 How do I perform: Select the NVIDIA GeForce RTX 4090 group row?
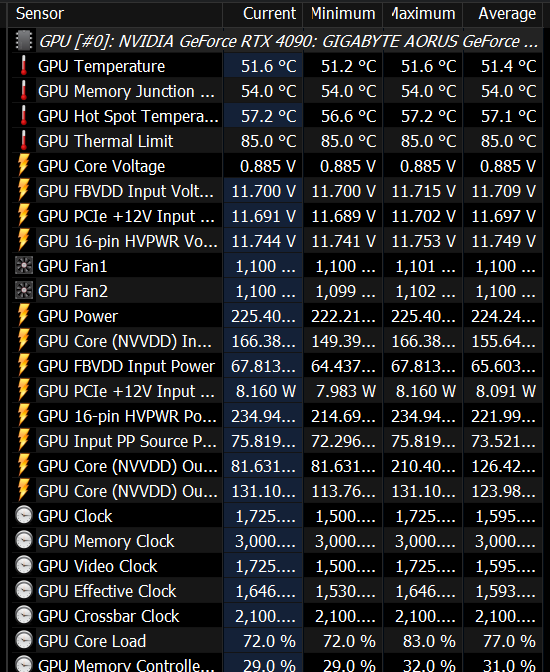point(277,41)
